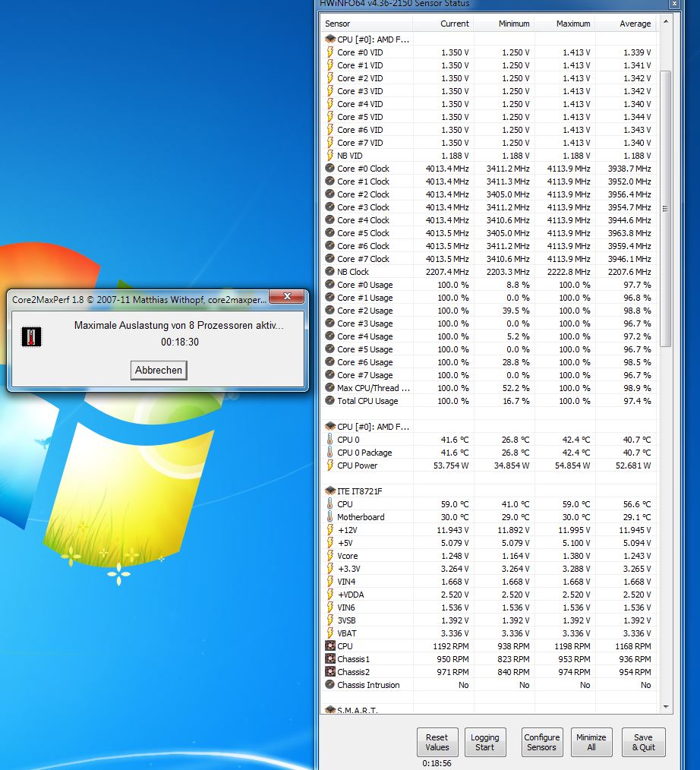This screenshot has width=700, height=770.
Task: Click the clock icon of Core #0 Clock
Action: [330, 168]
